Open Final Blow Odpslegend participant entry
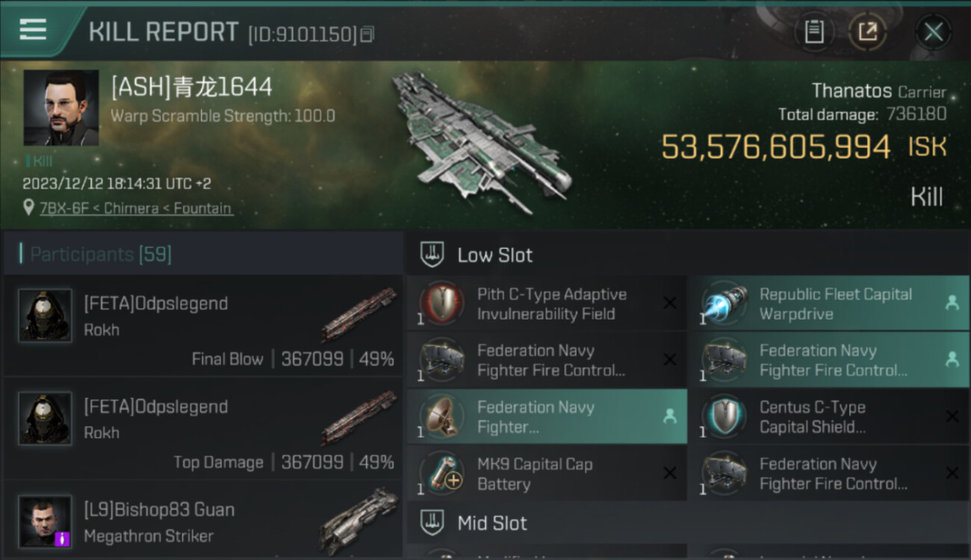The width and height of the screenshot is (971, 560). (x=202, y=326)
